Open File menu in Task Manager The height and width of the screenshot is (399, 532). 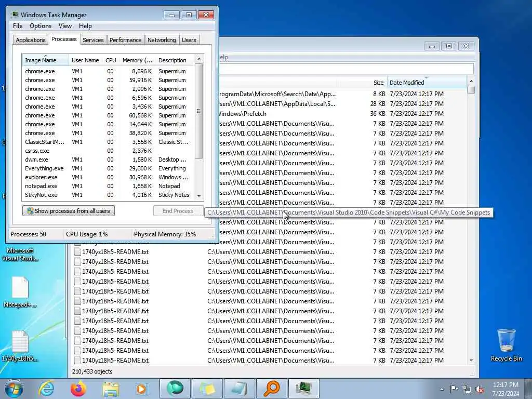(18, 26)
